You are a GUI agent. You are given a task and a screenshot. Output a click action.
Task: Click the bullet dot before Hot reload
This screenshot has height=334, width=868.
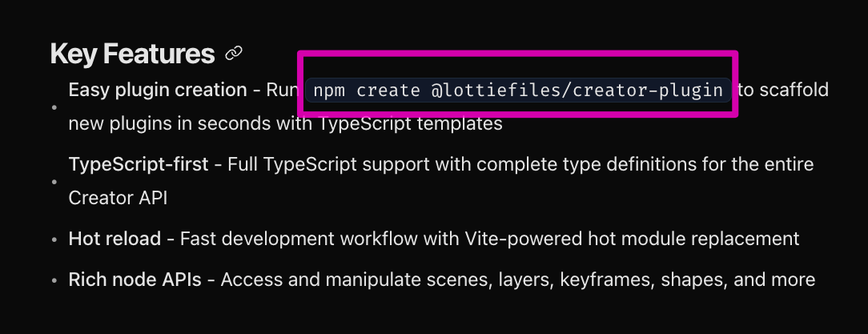(x=54, y=239)
